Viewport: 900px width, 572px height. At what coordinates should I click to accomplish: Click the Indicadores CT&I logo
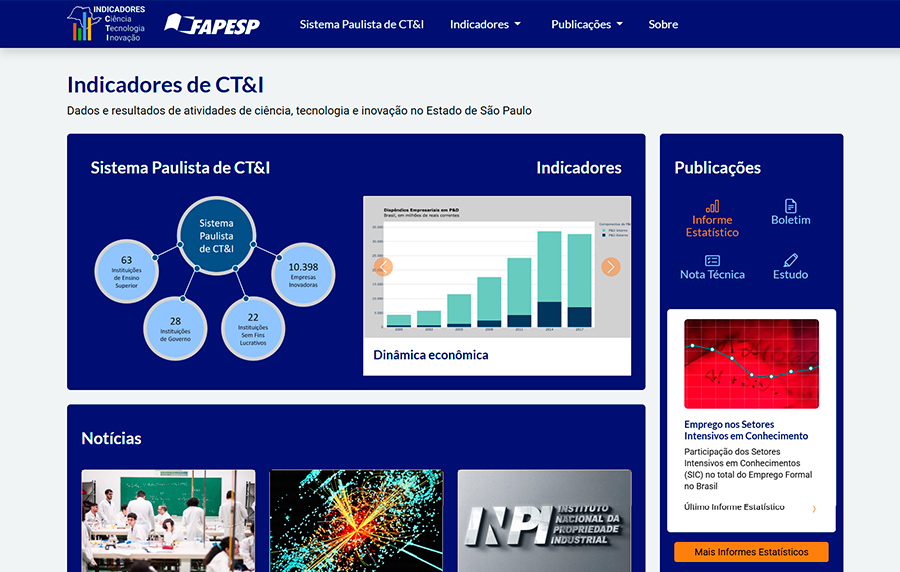tap(106, 23)
